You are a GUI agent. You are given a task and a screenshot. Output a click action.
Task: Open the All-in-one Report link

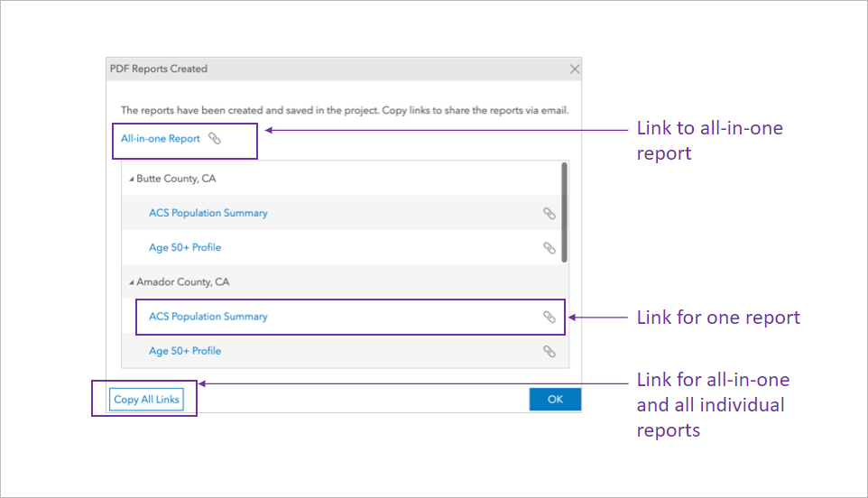tap(161, 139)
